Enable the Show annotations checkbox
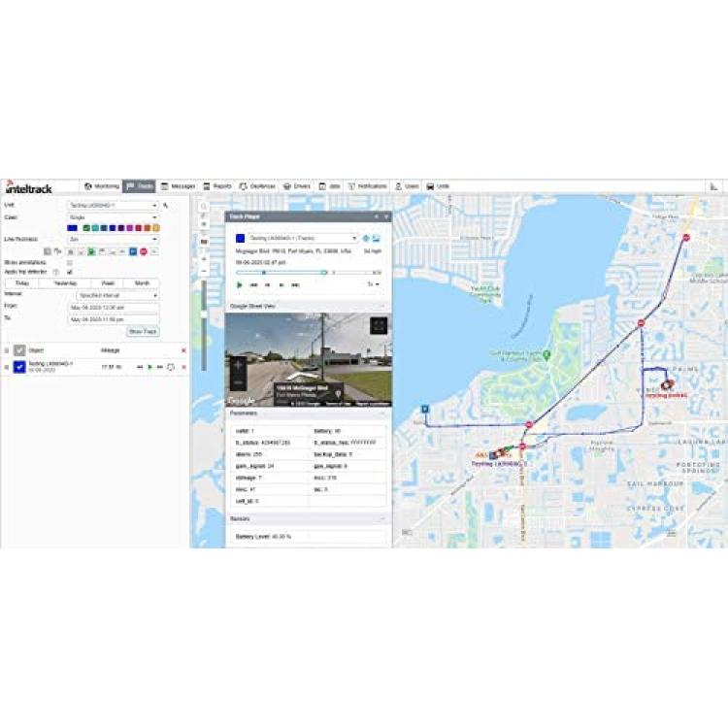This screenshot has height=728, width=728. click(x=70, y=262)
